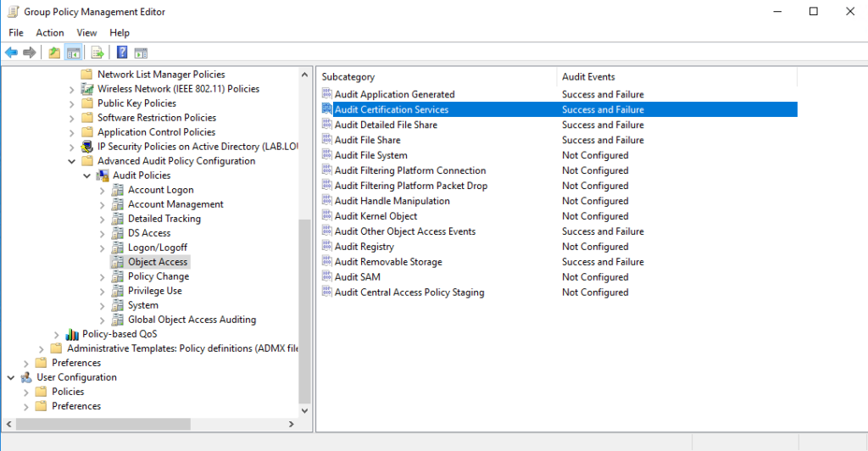Click the Audit Detailed File Share icon
The height and width of the screenshot is (451, 868).
tap(327, 124)
